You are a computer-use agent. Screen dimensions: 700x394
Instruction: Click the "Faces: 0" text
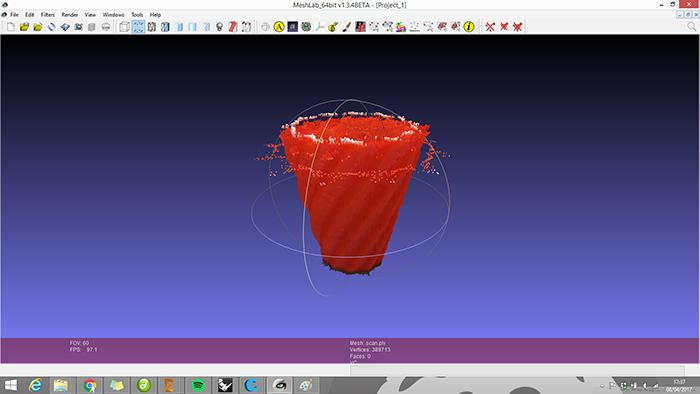360,356
